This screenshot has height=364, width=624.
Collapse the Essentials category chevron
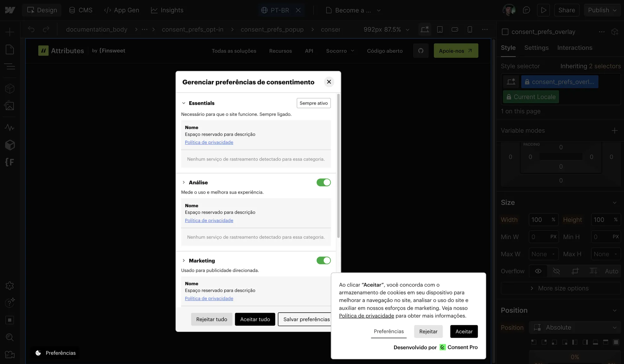[x=184, y=103]
